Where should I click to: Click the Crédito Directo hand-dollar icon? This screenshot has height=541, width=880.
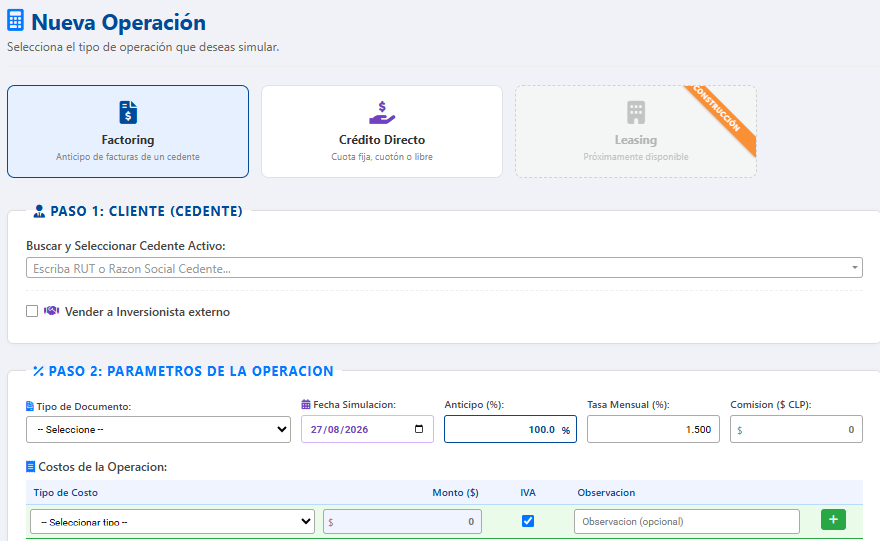point(382,112)
